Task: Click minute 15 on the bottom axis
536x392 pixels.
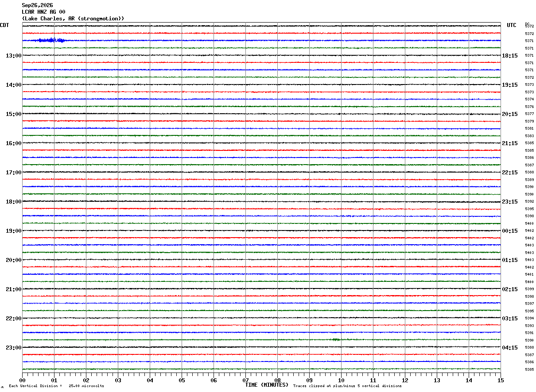Action: 501,380
